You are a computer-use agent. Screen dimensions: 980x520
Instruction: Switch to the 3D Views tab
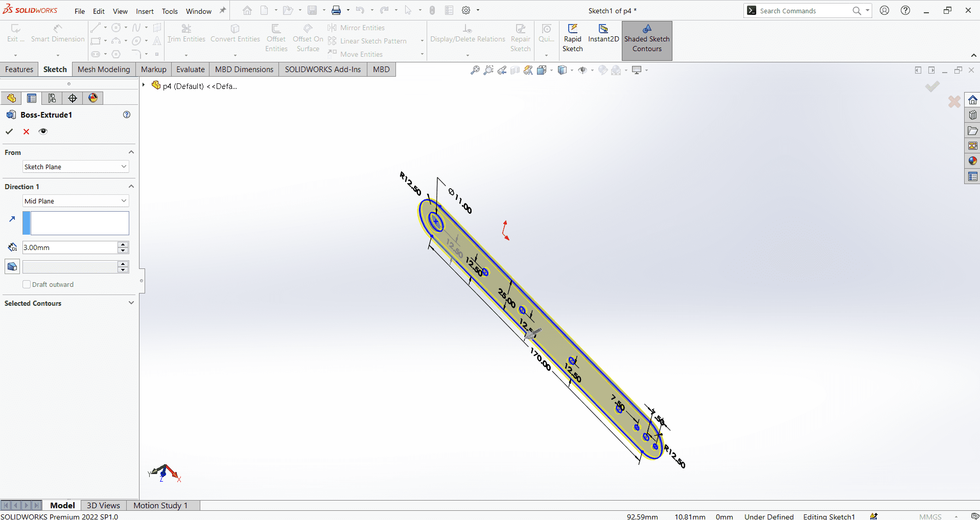pyautogui.click(x=103, y=505)
